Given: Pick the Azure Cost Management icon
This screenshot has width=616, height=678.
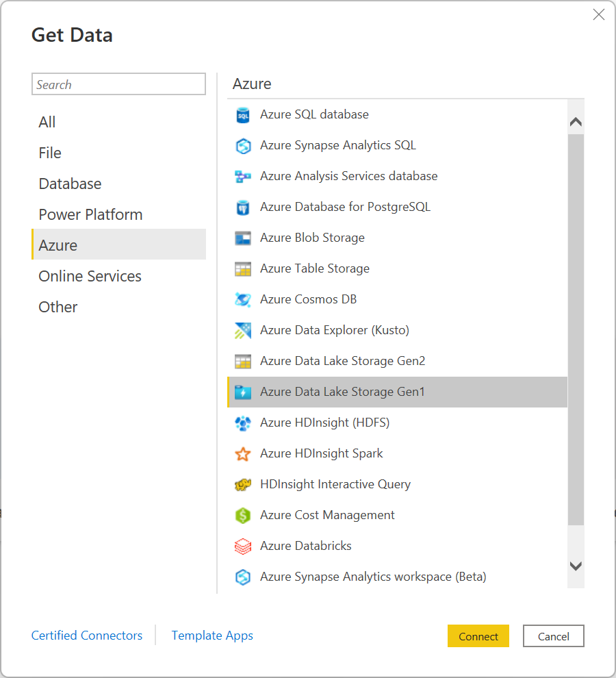Looking at the screenshot, I should (243, 516).
